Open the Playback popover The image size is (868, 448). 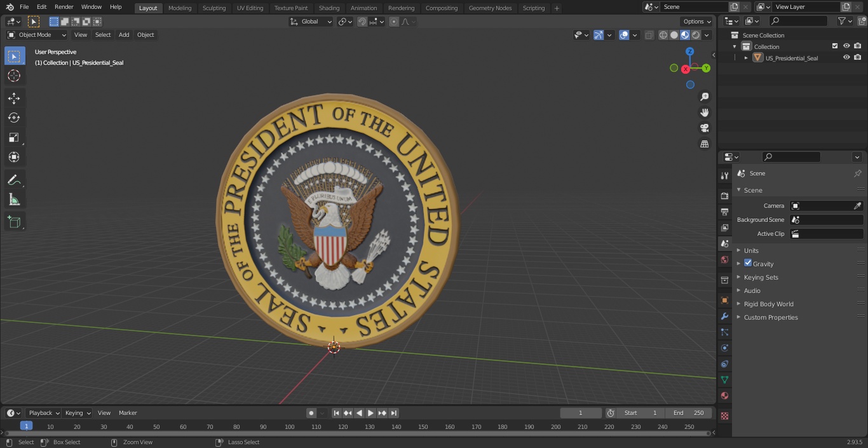[44, 413]
